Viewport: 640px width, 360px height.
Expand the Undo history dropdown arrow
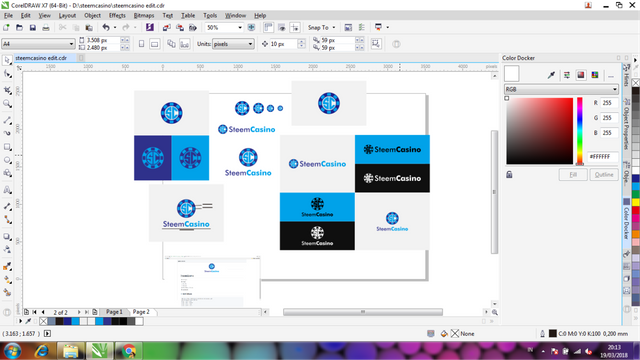115,27
